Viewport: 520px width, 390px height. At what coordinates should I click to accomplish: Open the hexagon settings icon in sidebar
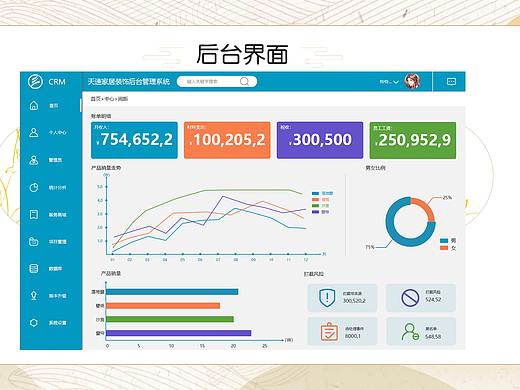[34, 323]
